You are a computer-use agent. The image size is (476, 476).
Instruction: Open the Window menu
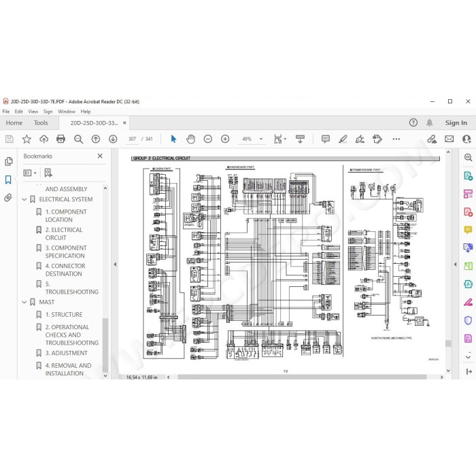[x=67, y=112]
